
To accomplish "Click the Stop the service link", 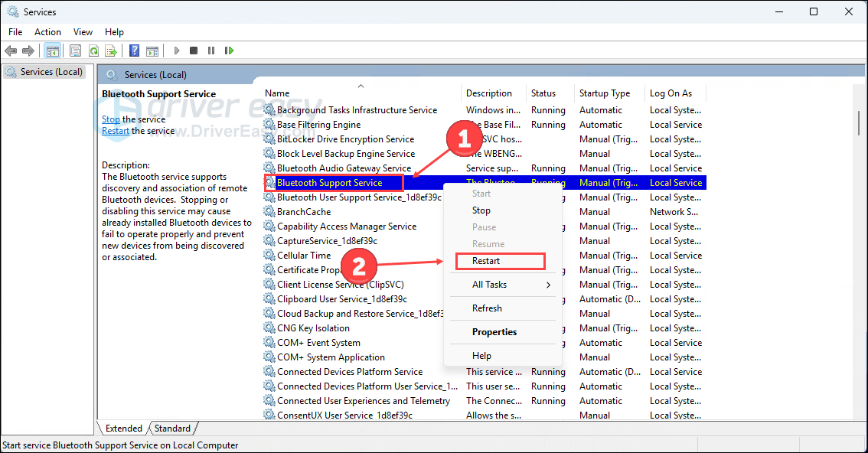I will click(x=111, y=119).
